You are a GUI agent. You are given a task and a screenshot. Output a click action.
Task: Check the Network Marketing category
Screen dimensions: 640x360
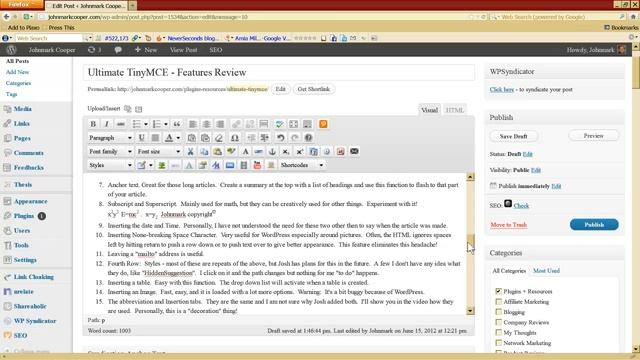click(498, 343)
